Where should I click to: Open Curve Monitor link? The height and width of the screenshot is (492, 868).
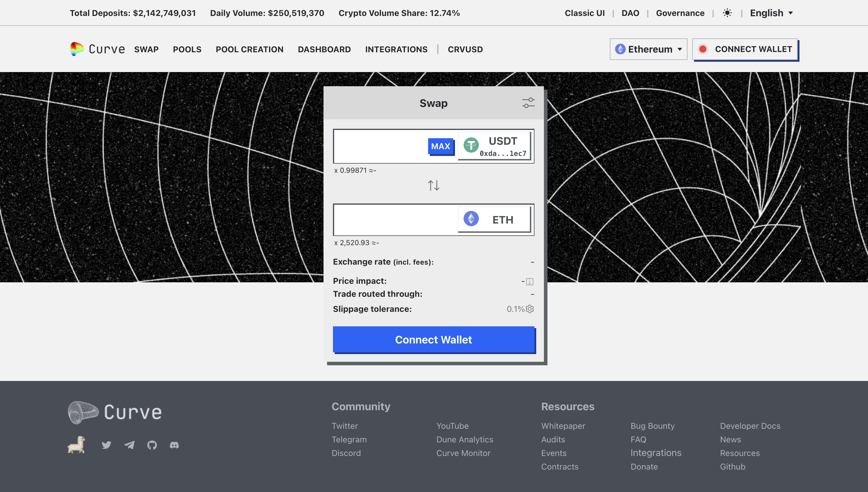click(x=463, y=453)
